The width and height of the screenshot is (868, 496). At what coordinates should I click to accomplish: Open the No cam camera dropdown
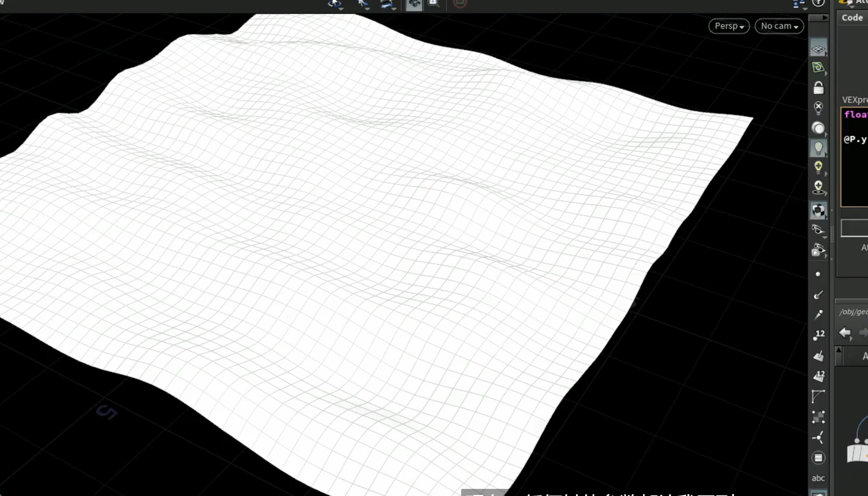779,26
